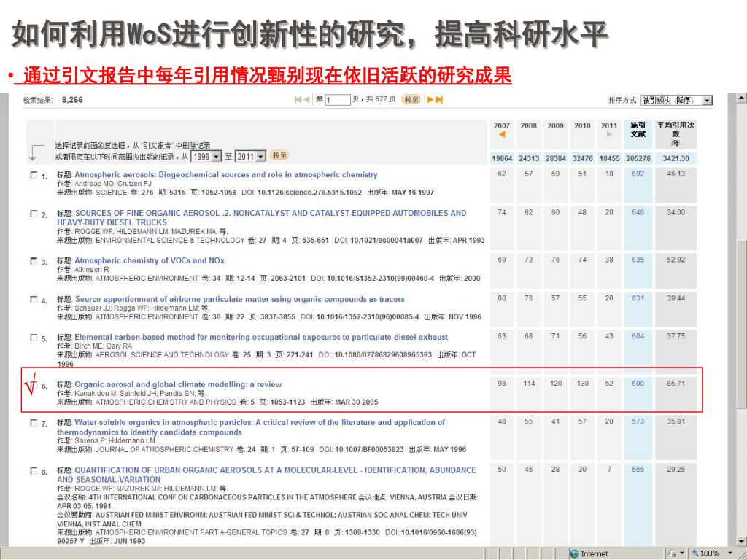
Task: Click 2010 citation count 130
Action: pyautogui.click(x=582, y=384)
